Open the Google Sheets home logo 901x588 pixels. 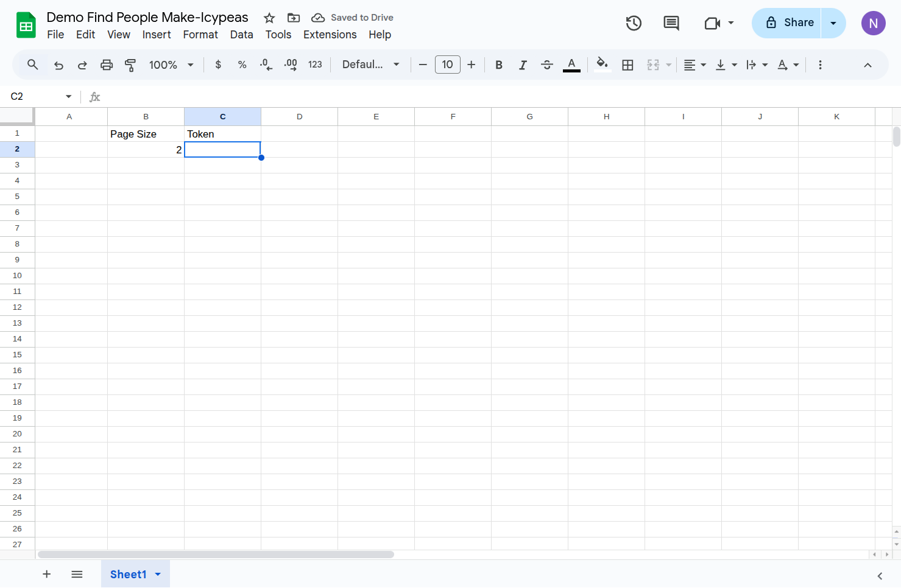(26, 25)
